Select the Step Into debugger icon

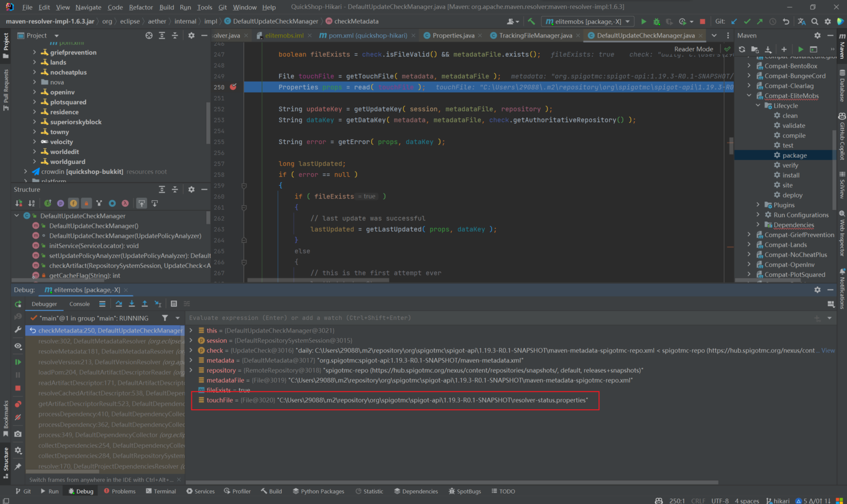(x=132, y=303)
